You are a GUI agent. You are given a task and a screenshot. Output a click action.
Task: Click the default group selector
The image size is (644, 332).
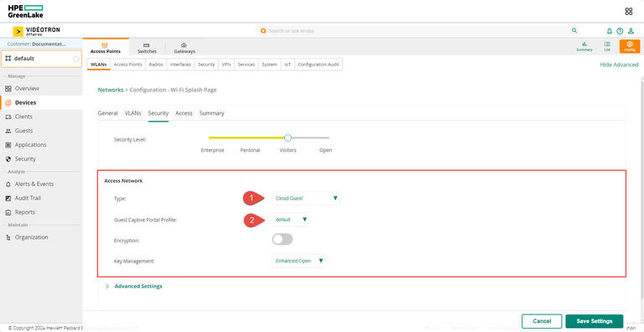pyautogui.click(x=41, y=59)
